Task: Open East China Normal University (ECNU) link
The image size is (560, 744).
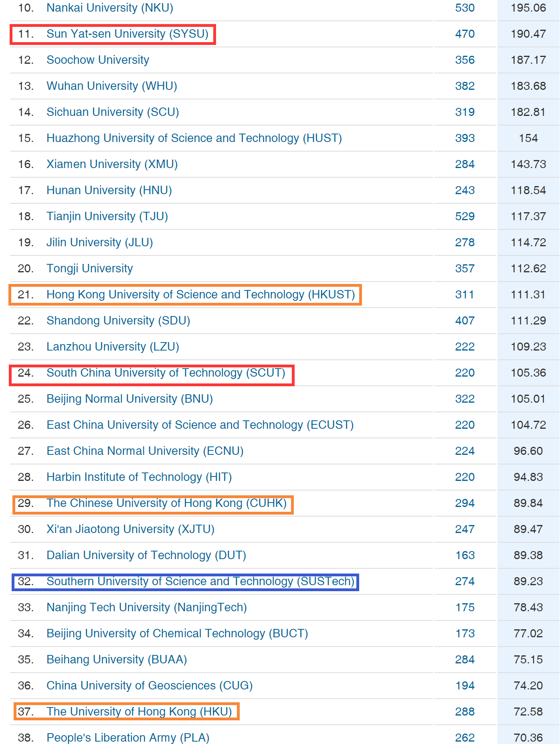Action: pyautogui.click(x=145, y=451)
